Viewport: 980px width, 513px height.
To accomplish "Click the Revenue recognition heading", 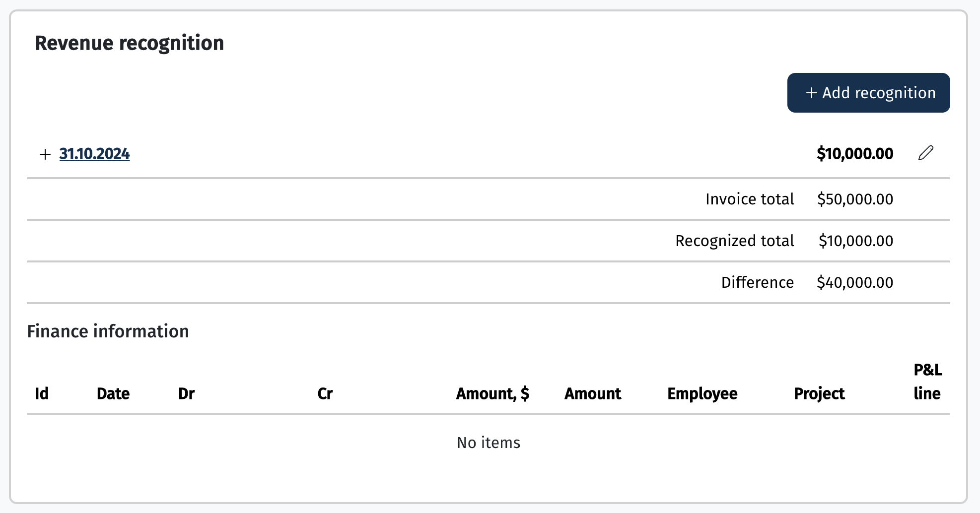I will point(130,43).
